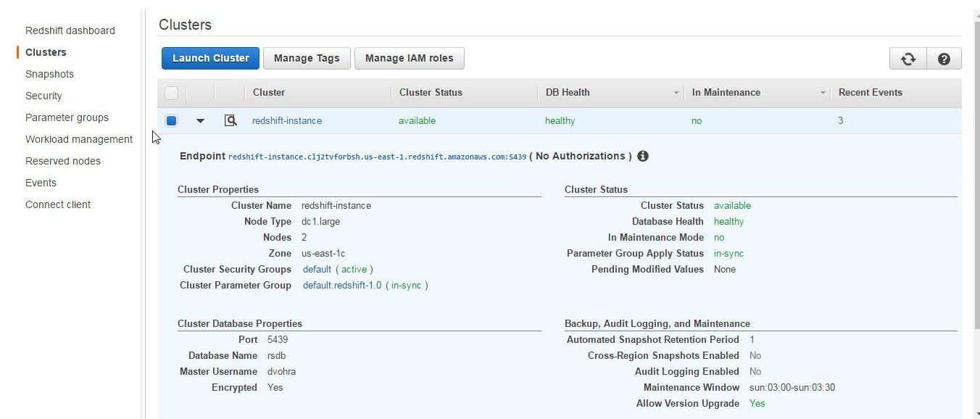The width and height of the screenshot is (980, 419).
Task: Open Redshift dashboard in sidebar
Action: (x=70, y=30)
